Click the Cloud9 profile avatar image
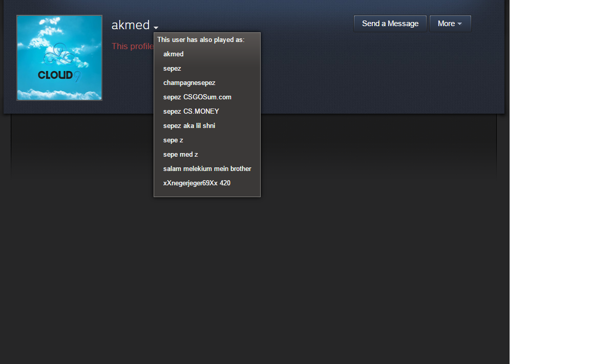Viewport: 590px width, 364px height. 59,58
